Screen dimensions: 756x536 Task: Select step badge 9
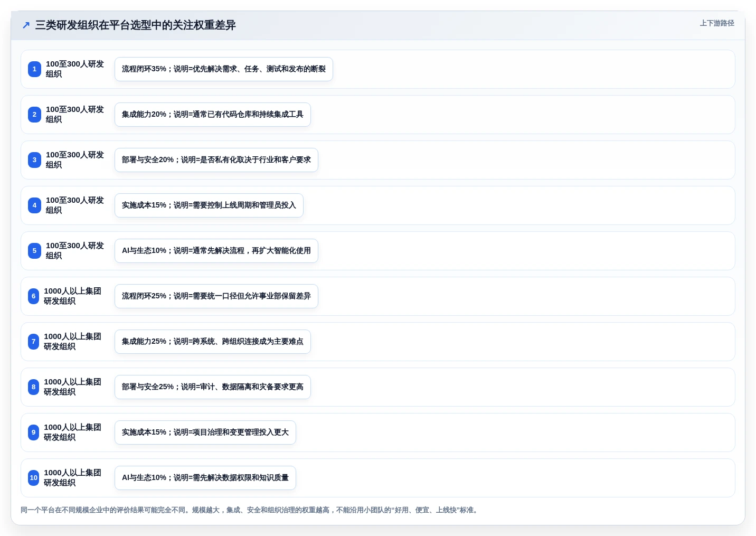pyautogui.click(x=33, y=432)
